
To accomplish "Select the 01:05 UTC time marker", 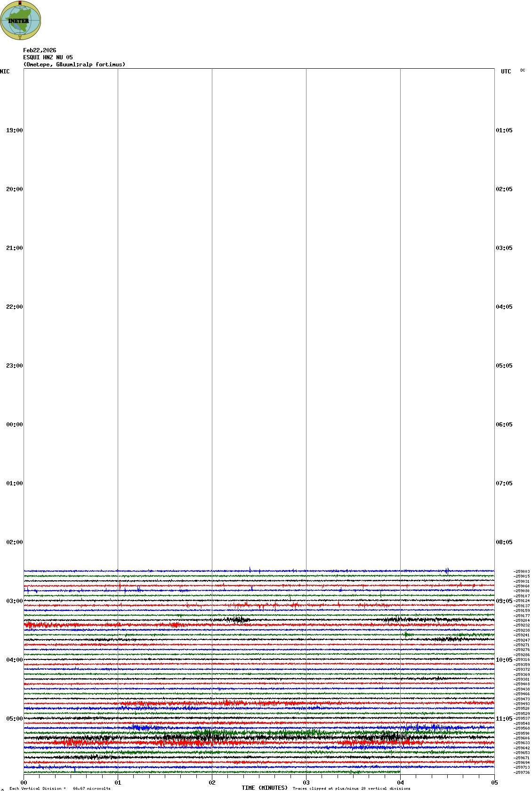I will (x=504, y=130).
